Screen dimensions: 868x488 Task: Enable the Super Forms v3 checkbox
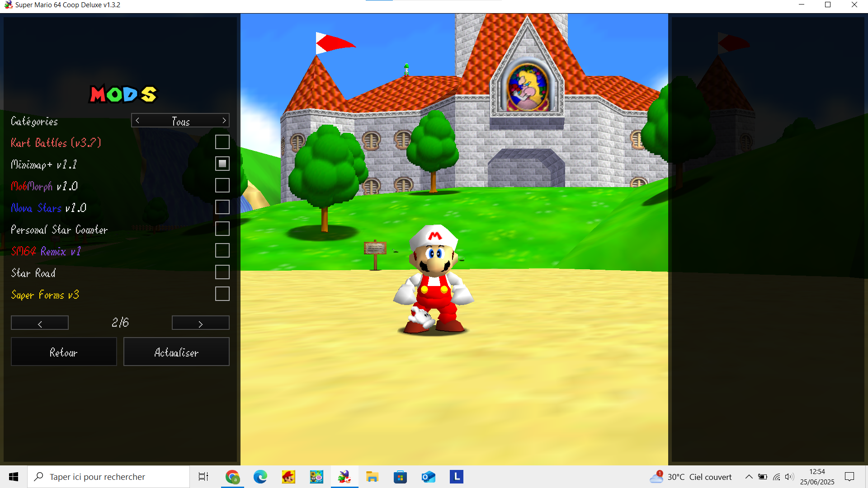222,294
